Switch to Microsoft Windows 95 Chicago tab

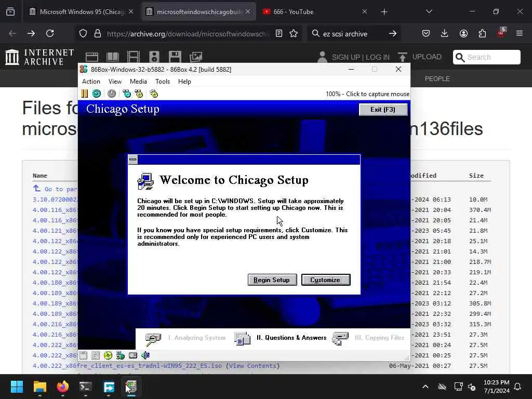[82, 11]
